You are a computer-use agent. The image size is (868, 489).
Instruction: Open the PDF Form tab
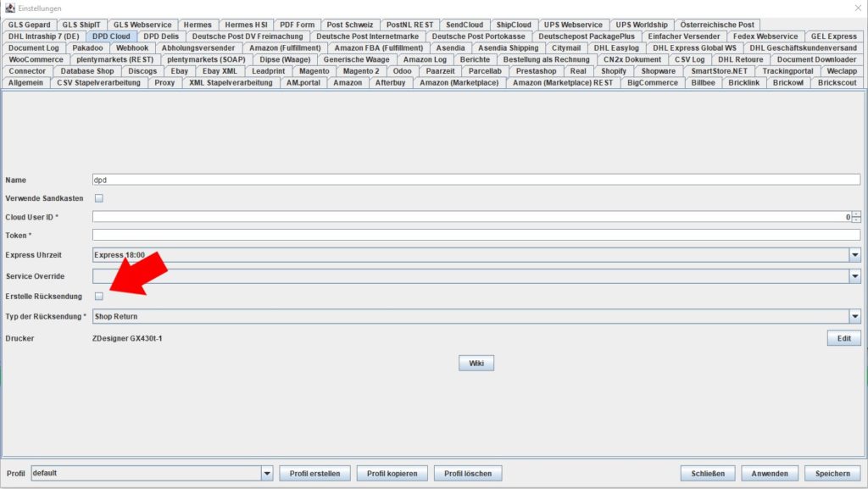pyautogui.click(x=297, y=25)
